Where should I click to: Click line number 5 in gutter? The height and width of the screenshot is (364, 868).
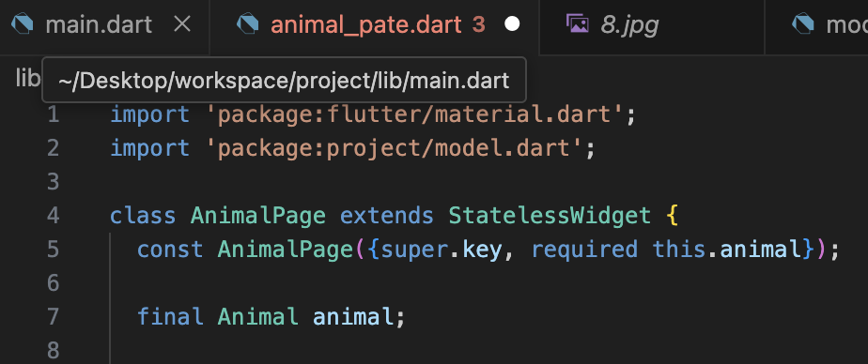click(54, 250)
